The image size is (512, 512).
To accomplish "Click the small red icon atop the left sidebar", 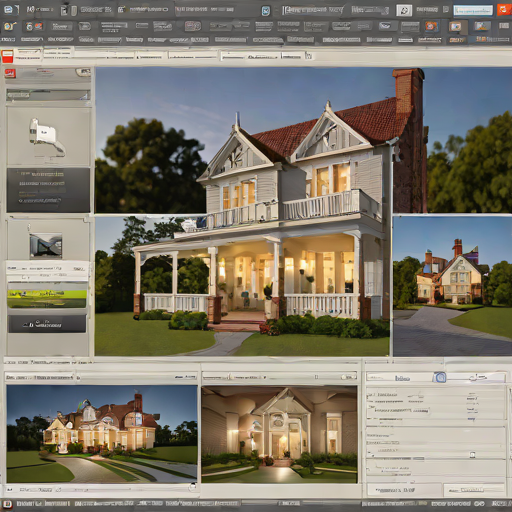I will [10, 73].
